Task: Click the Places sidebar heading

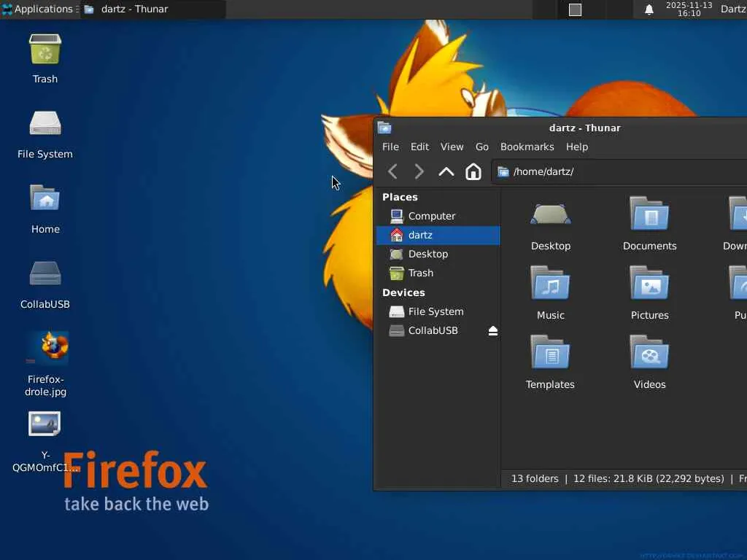Action: pos(400,197)
